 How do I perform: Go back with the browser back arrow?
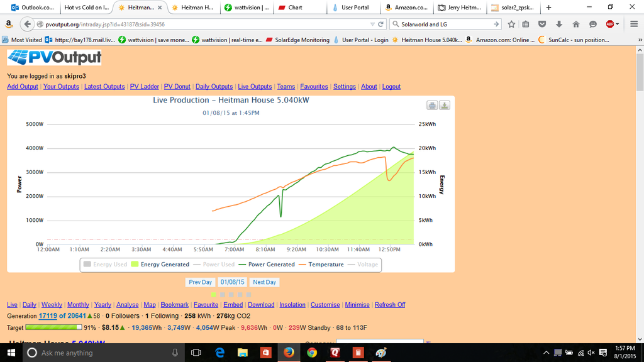tap(27, 25)
